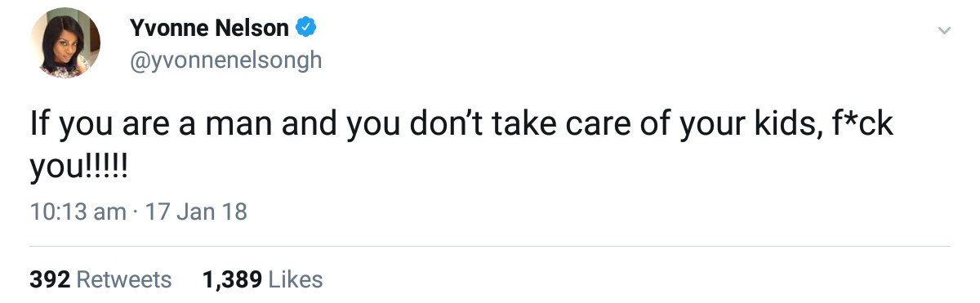Click the 10:13 am timestamp
This screenshot has height=303, width=980.
tap(78, 212)
